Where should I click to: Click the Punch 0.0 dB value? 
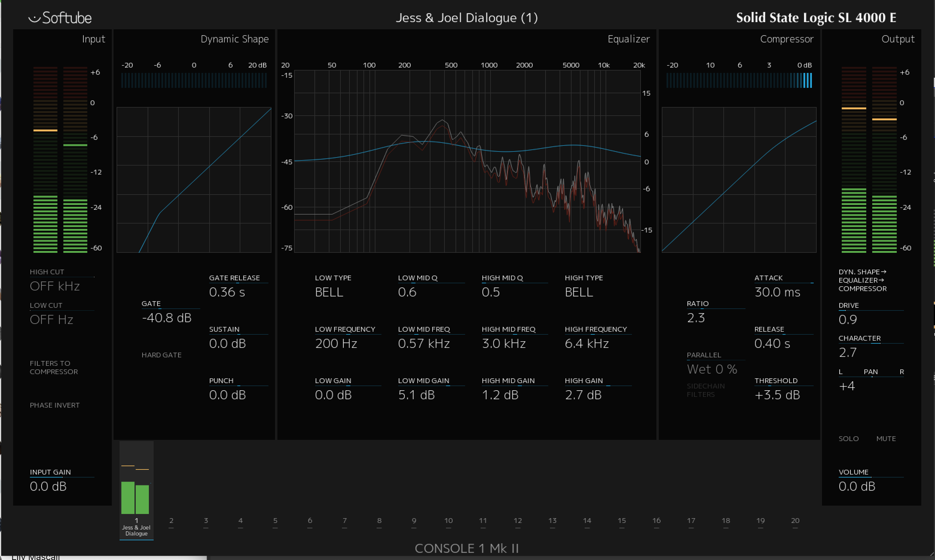coord(228,395)
